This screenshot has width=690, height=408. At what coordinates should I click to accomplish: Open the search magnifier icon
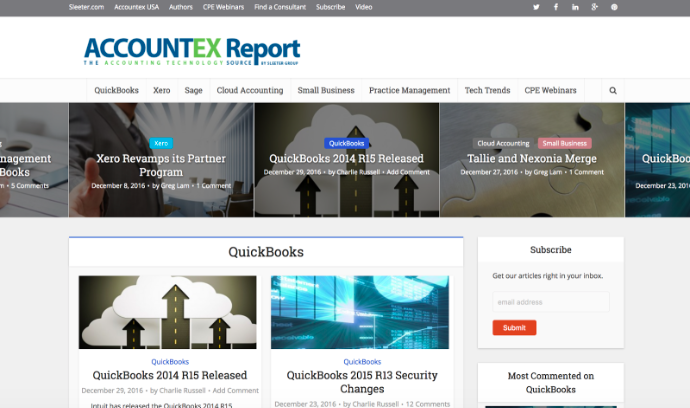[x=613, y=91]
